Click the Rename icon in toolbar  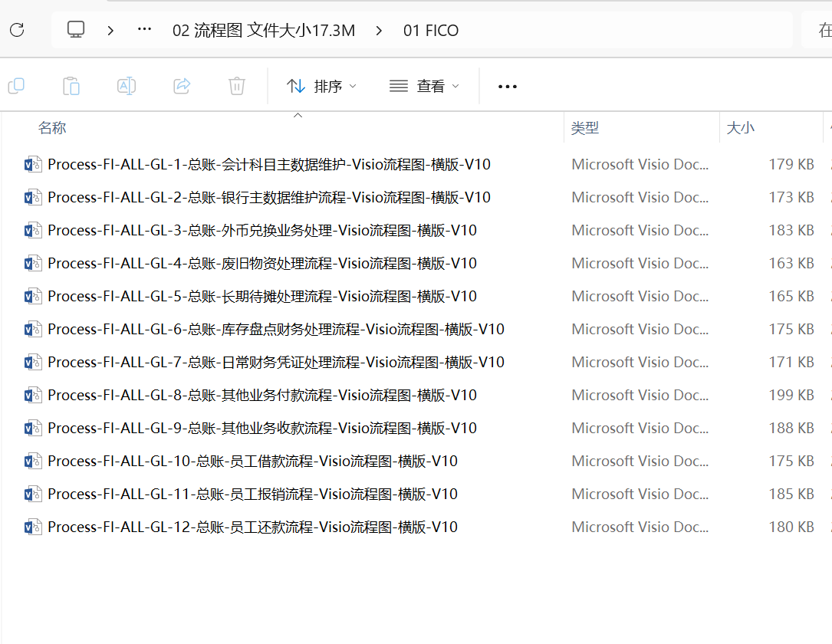pos(127,86)
